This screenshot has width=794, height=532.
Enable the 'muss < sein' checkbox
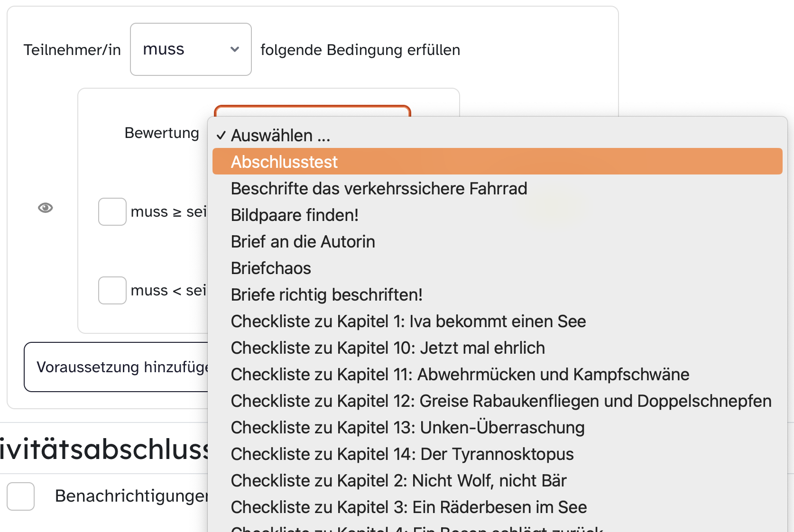[x=112, y=290]
